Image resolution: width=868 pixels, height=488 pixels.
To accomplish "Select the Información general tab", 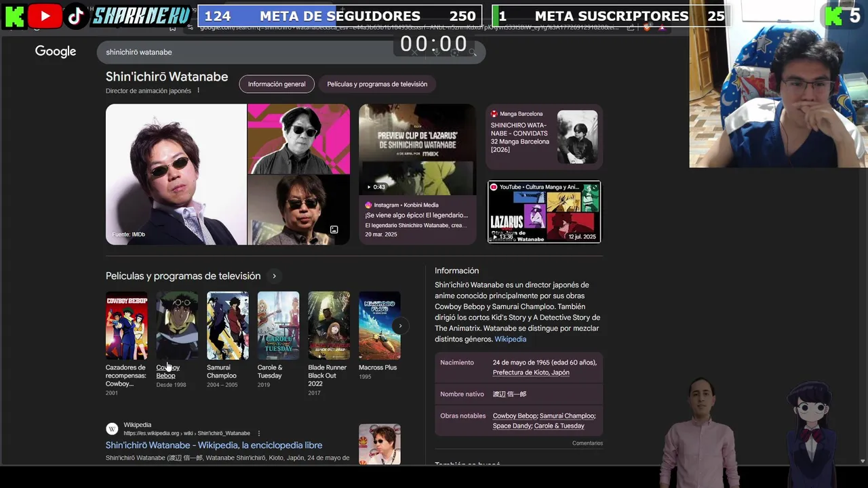I will [x=277, y=84].
